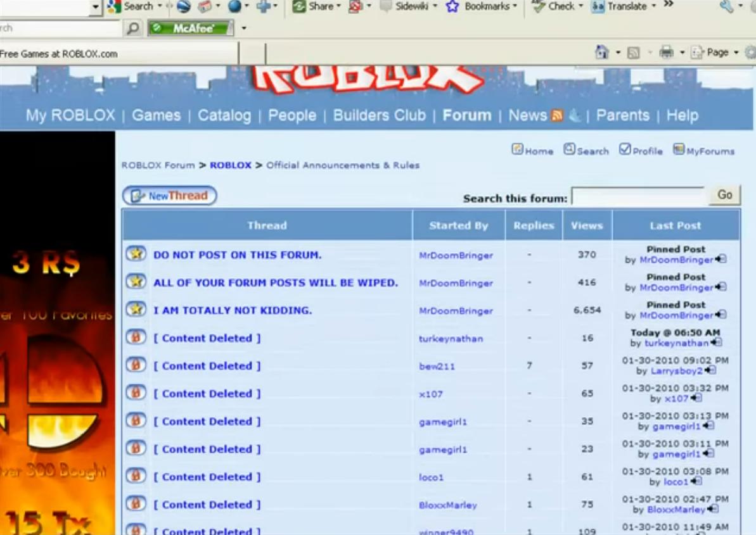Click the McAfee SiteAdvisor button

point(191,28)
